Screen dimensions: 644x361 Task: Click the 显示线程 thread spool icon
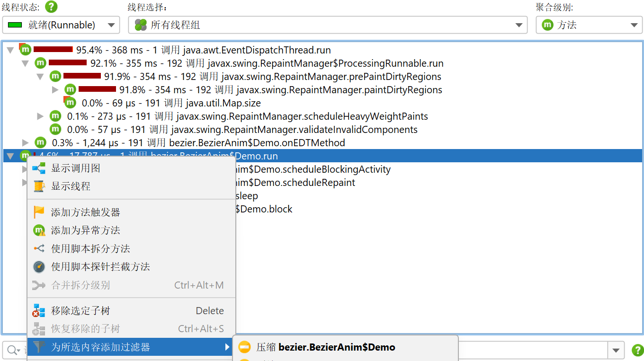pyautogui.click(x=39, y=186)
